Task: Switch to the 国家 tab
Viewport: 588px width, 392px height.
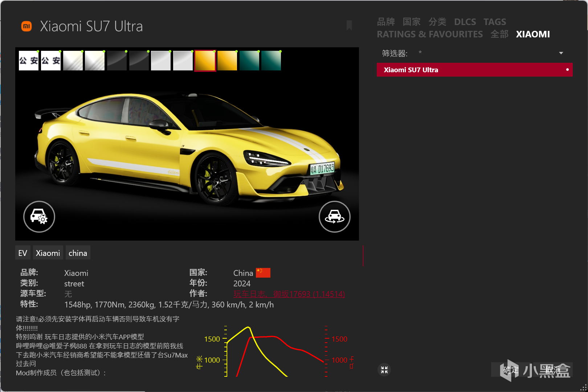Action: (x=412, y=22)
